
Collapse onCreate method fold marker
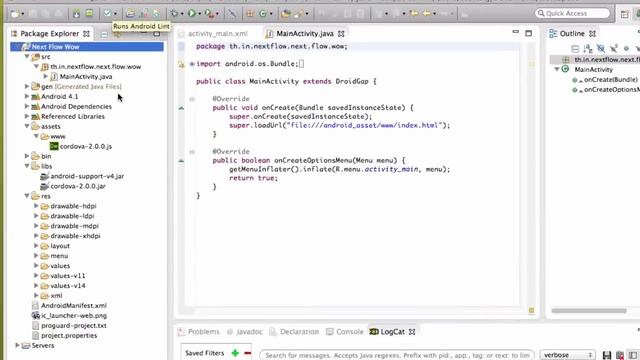coord(192,99)
